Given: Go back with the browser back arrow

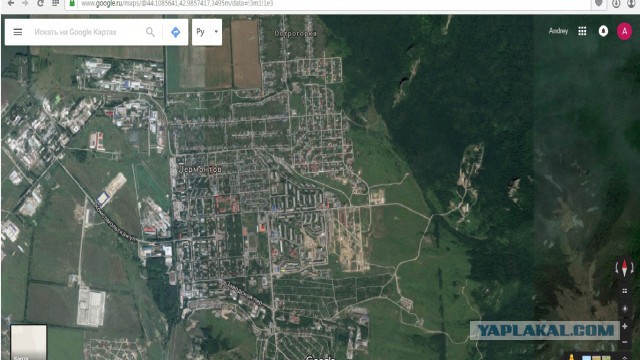Looking at the screenshot, I should pos(11,3).
